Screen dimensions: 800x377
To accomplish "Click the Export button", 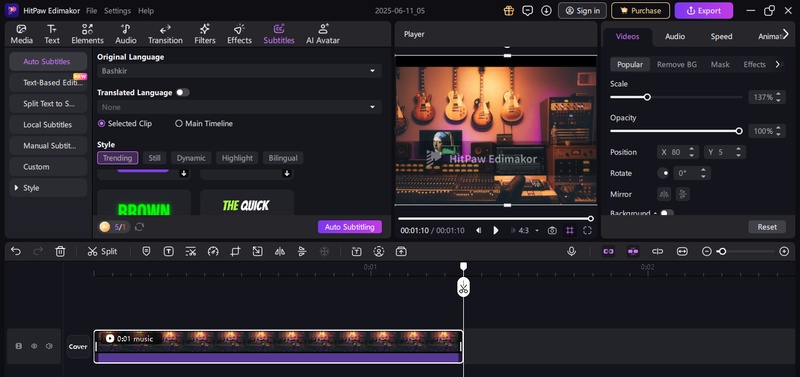I will [x=704, y=10].
